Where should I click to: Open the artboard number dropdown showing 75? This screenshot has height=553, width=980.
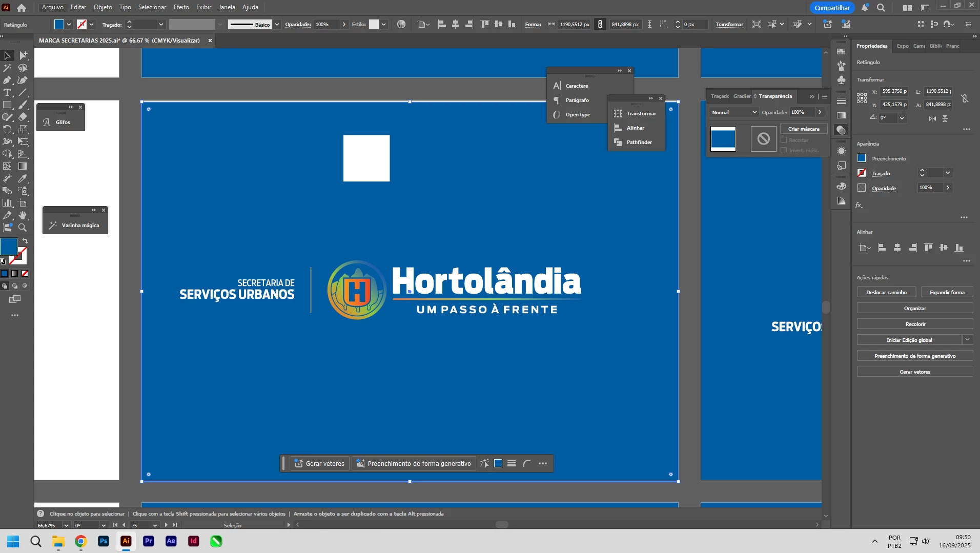(155, 525)
